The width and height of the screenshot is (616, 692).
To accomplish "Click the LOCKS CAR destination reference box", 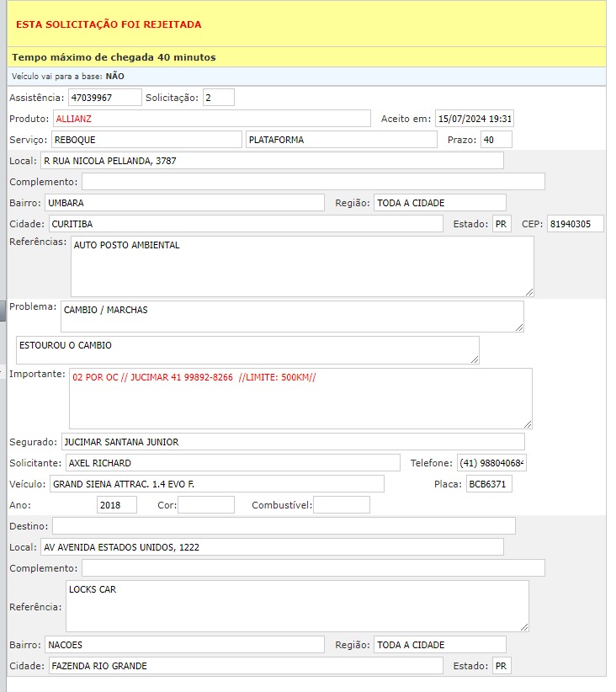I will pyautogui.click(x=296, y=605).
